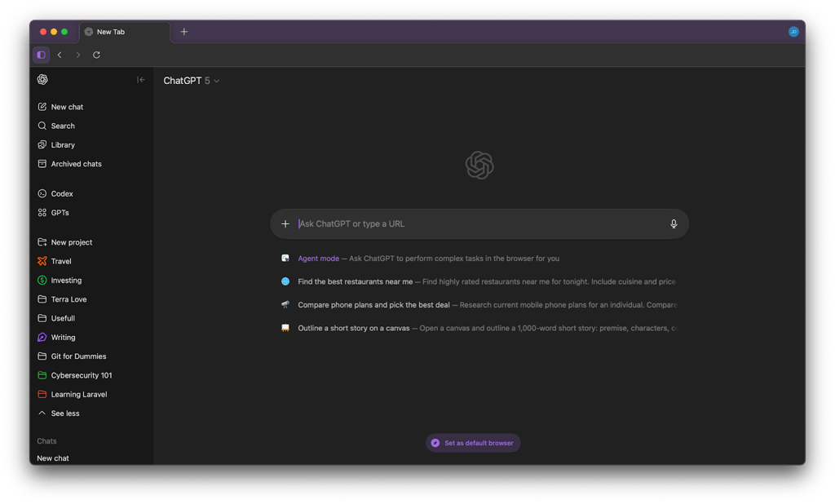Go forward using the forward arrow
The height and width of the screenshot is (504, 835).
coord(78,55)
